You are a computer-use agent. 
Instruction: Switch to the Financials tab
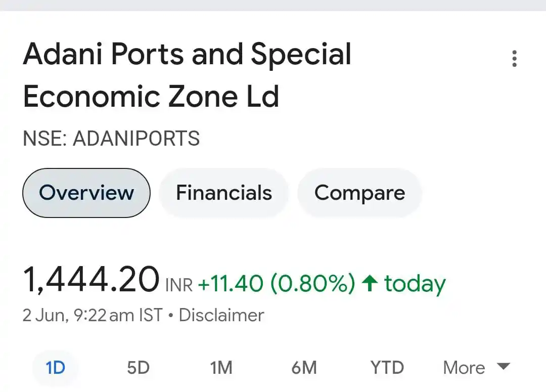[x=224, y=193]
